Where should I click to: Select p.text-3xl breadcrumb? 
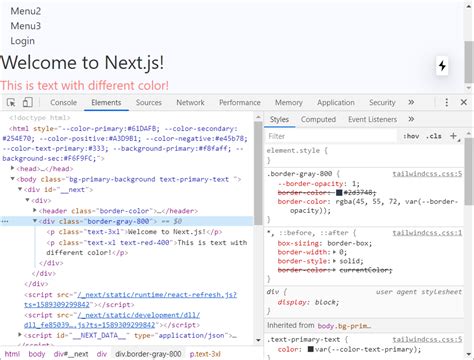[x=205, y=354]
